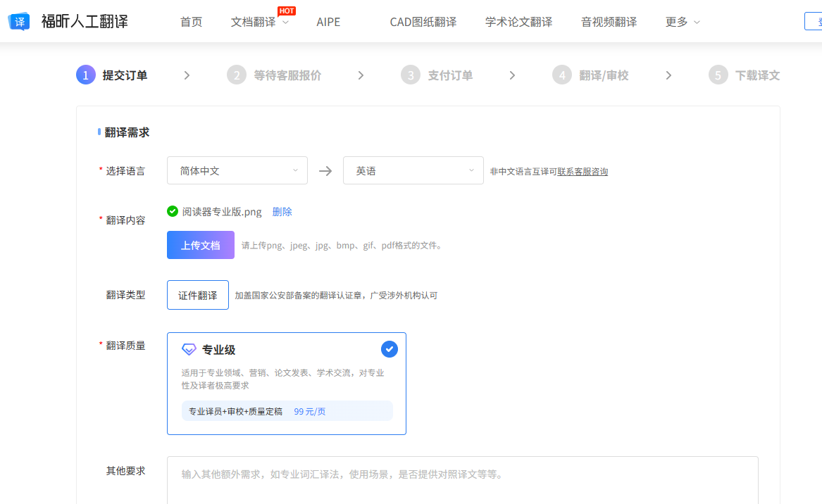Expand the 更多 menu

coord(682,22)
